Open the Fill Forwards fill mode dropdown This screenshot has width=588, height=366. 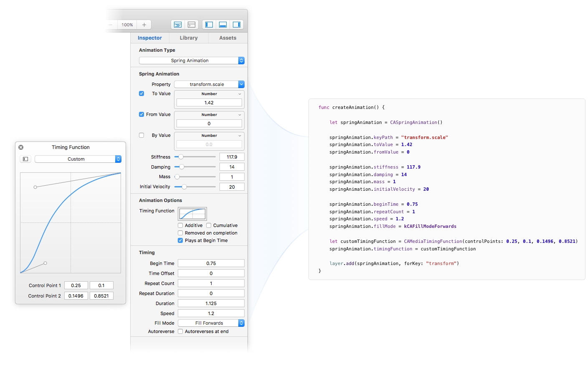pos(211,323)
